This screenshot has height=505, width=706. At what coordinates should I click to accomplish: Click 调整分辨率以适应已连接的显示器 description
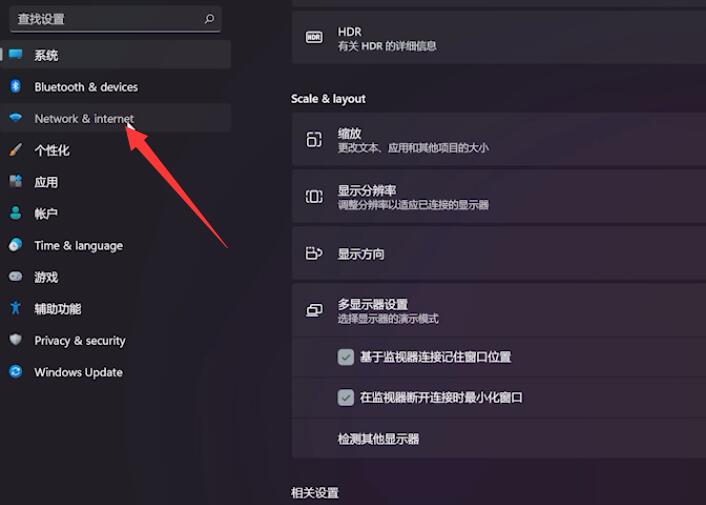coord(413,205)
